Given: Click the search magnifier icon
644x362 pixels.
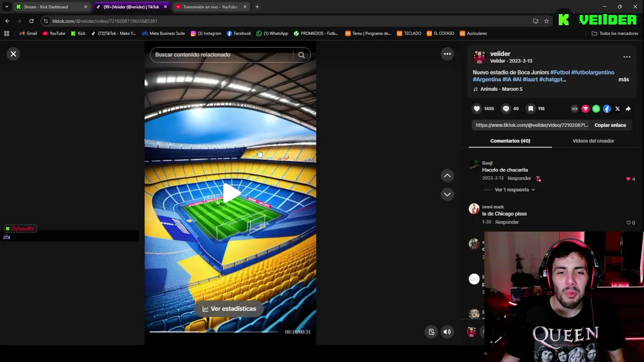Looking at the screenshot, I should tap(301, 55).
